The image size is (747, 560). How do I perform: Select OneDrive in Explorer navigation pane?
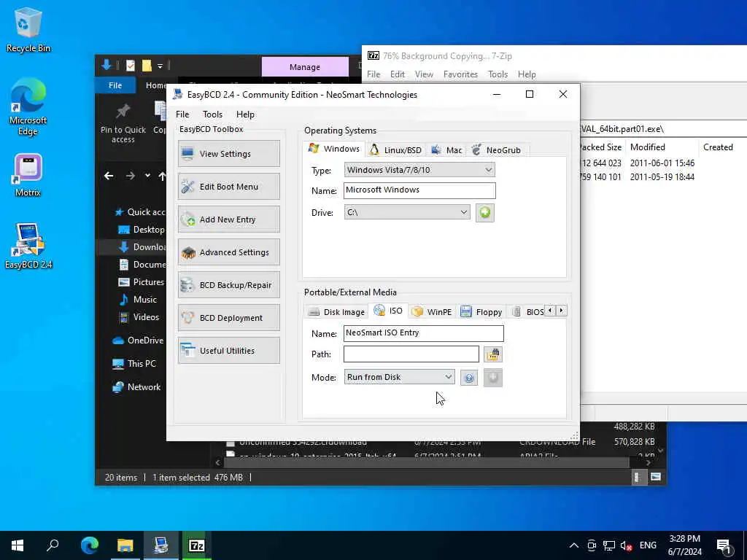click(138, 341)
